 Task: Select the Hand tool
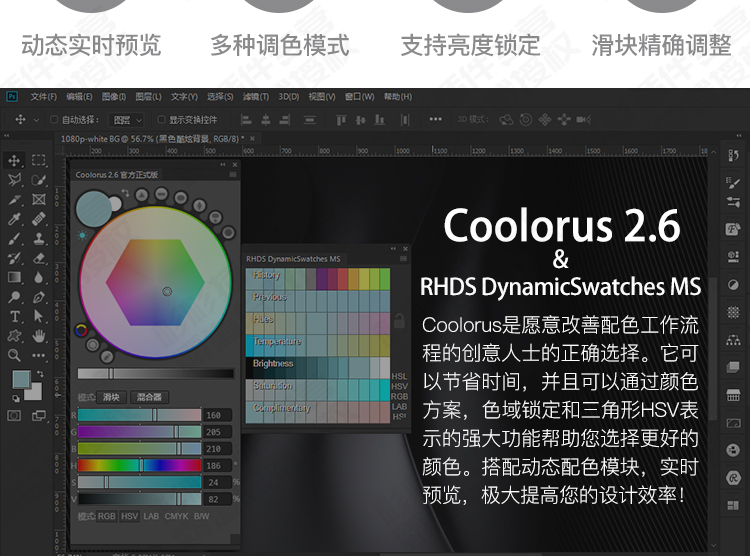coord(39,336)
